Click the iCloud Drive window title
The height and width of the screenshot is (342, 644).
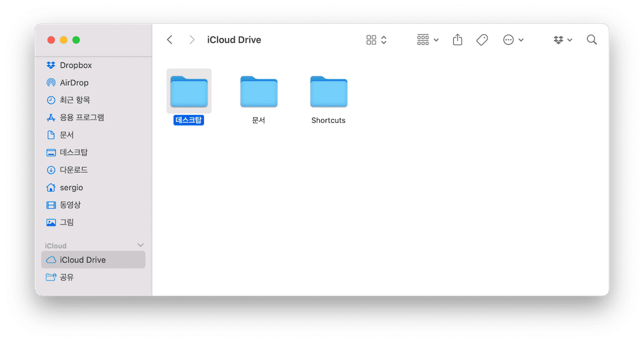pyautogui.click(x=234, y=40)
